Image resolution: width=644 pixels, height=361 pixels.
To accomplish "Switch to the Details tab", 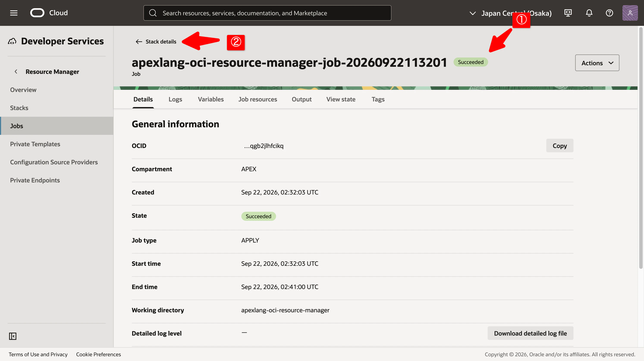I will pos(143,99).
